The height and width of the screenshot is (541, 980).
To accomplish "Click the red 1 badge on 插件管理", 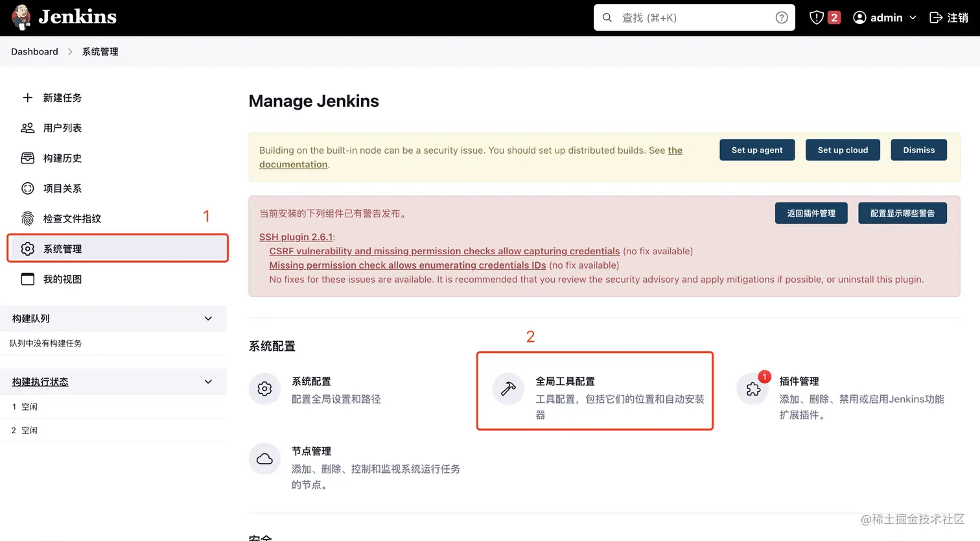I will point(764,377).
